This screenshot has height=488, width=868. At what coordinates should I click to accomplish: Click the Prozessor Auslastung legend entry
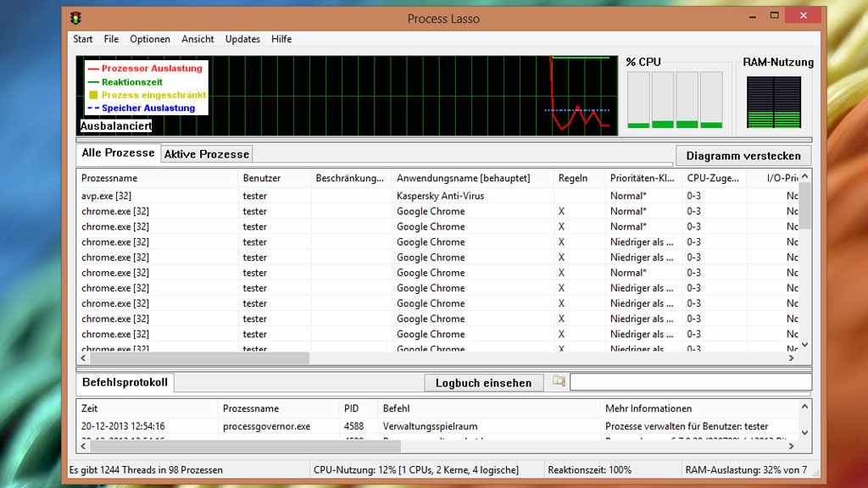point(146,69)
